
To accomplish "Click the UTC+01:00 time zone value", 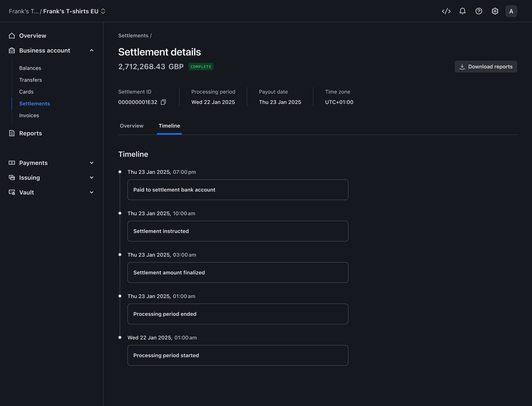I will (x=339, y=102).
